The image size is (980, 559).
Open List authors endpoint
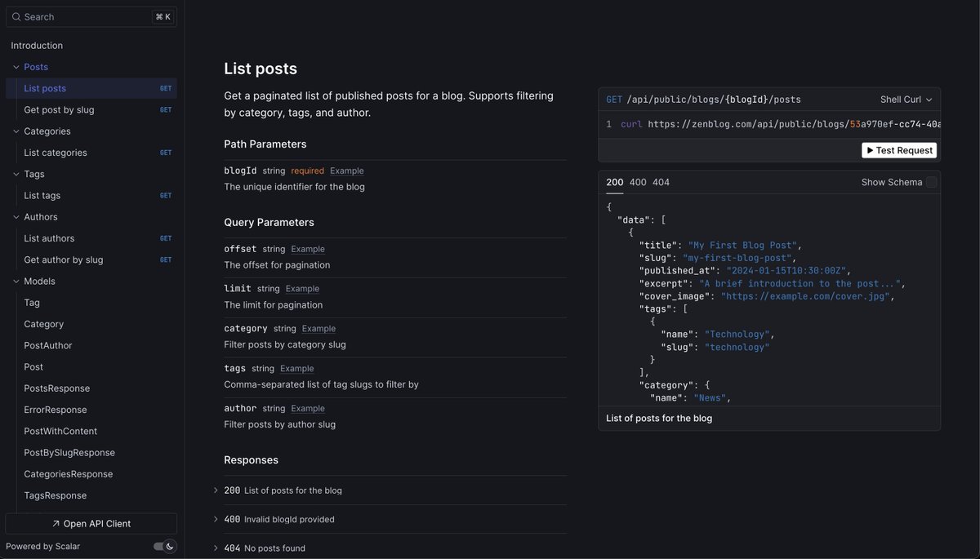click(x=91, y=238)
